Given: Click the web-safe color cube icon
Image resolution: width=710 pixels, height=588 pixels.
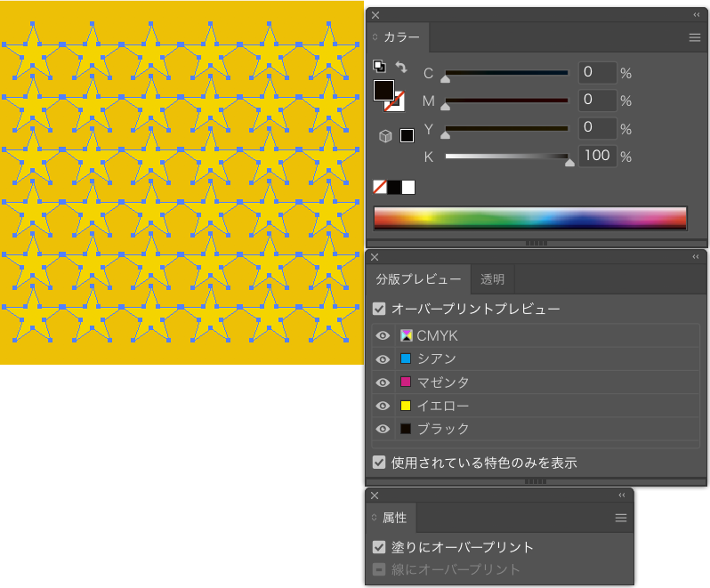Looking at the screenshot, I should pyautogui.click(x=385, y=136).
